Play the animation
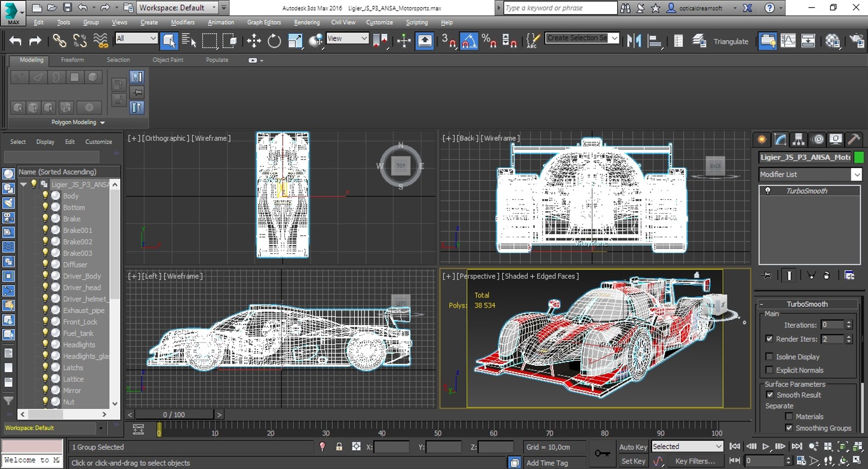This screenshot has height=469, width=868. coord(765,446)
